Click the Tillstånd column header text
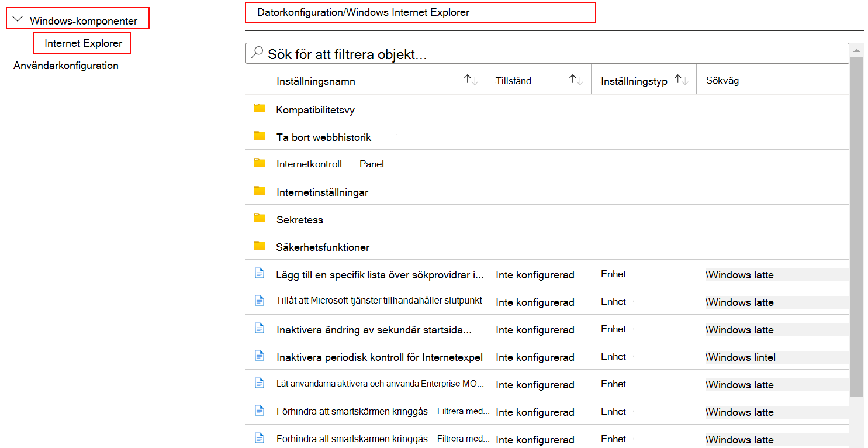The height and width of the screenshot is (448, 868). tap(513, 81)
